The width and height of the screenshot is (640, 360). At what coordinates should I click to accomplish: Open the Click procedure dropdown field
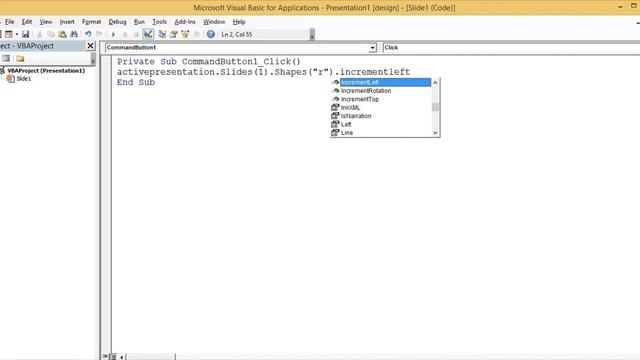(511, 48)
